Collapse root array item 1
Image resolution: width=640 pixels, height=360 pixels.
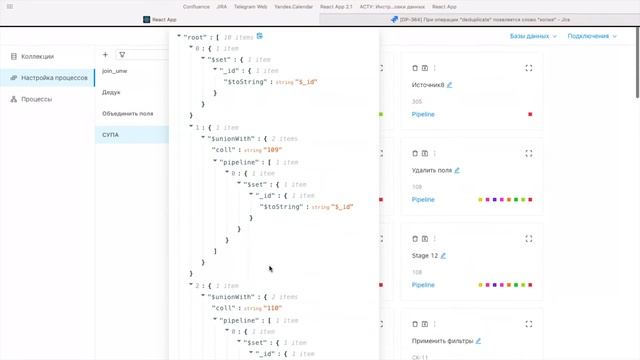pos(191,127)
